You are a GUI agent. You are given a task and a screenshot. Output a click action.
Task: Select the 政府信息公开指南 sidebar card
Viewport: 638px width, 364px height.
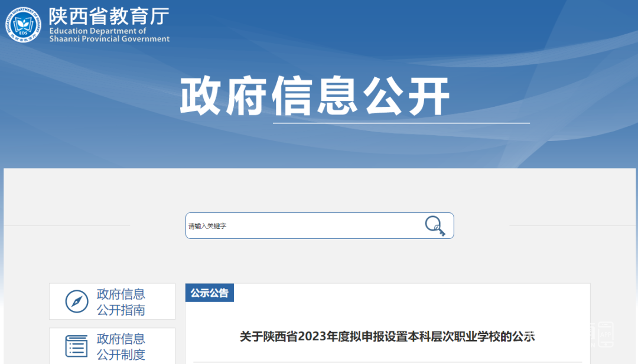click(112, 301)
